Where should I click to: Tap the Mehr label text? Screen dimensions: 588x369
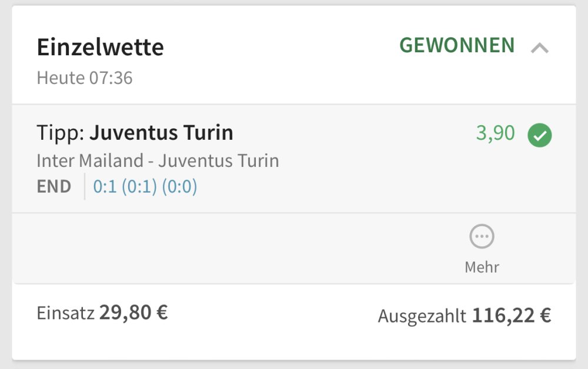(x=482, y=267)
